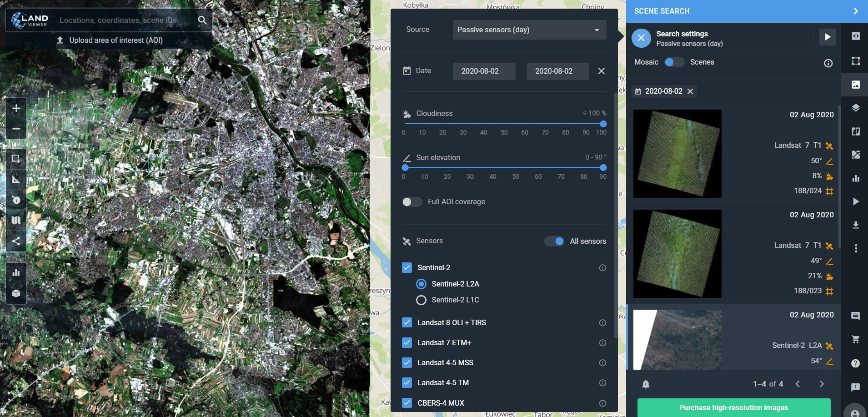Click Purchase high-resolution images button

click(733, 407)
